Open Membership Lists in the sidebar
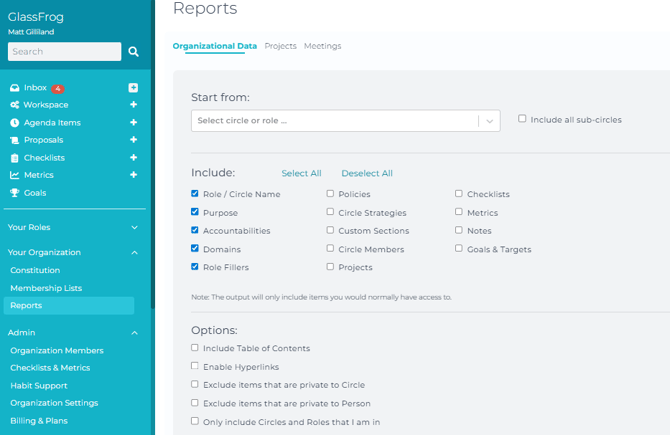This screenshot has width=670, height=435. (x=46, y=288)
